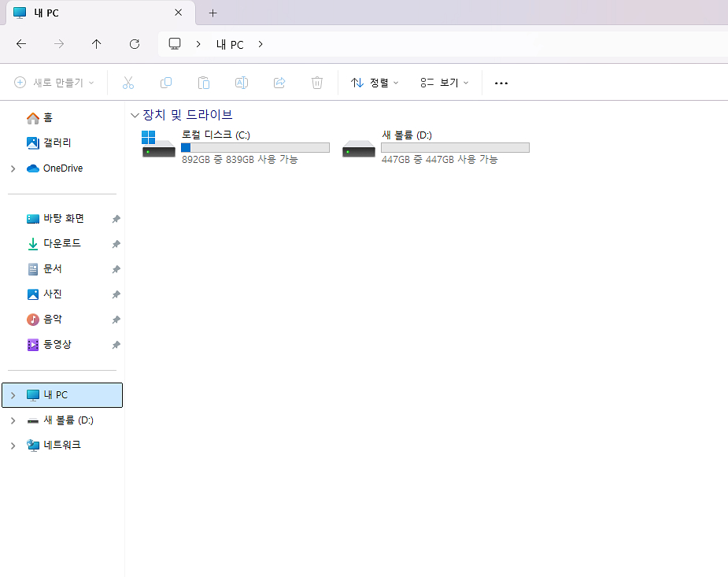Collapse the 장치 및 드라이브 group
Screen dimensions: 728x577
point(135,115)
